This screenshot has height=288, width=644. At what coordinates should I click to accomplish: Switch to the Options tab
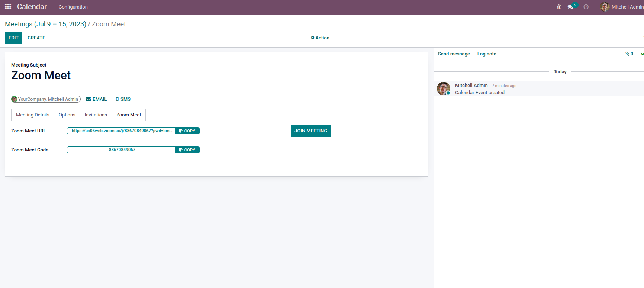pos(67,115)
